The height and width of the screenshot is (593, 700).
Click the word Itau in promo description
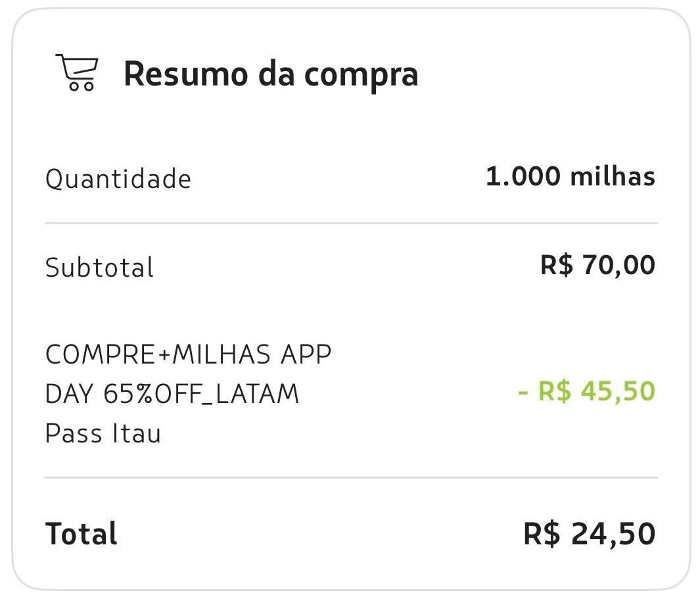pos(136,433)
